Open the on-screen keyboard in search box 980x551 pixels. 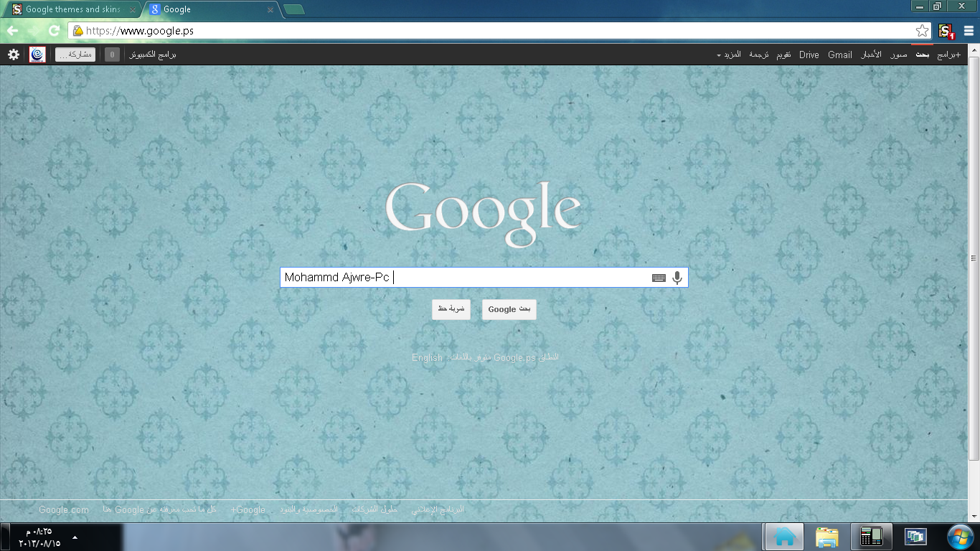coord(659,278)
